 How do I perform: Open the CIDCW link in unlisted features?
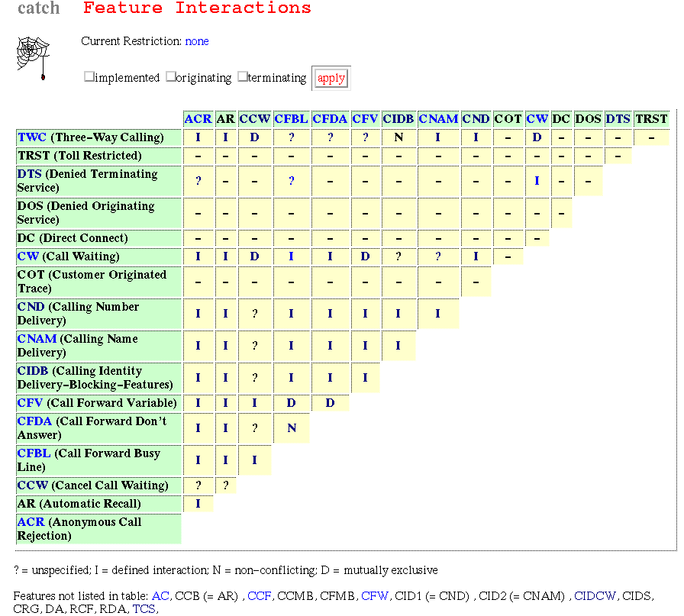pos(595,596)
